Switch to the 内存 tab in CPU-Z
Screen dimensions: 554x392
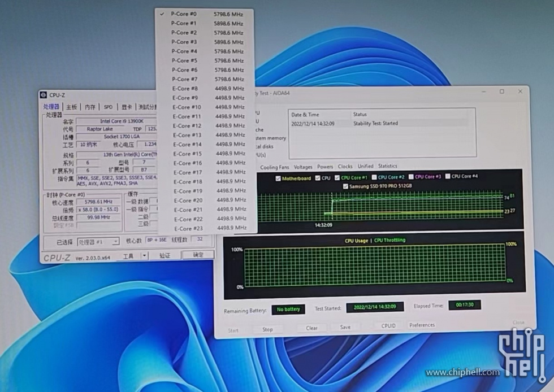click(x=90, y=107)
